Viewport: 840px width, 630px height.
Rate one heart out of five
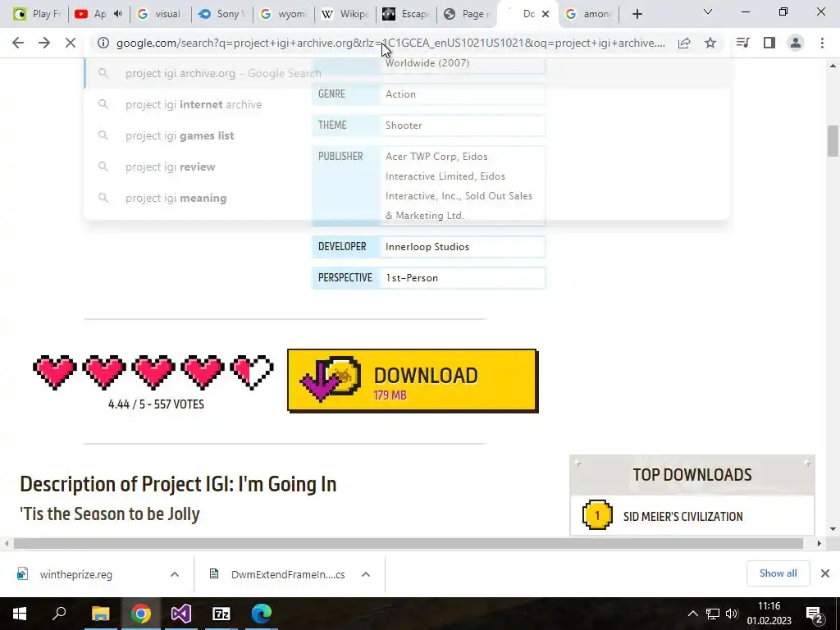[x=55, y=372]
